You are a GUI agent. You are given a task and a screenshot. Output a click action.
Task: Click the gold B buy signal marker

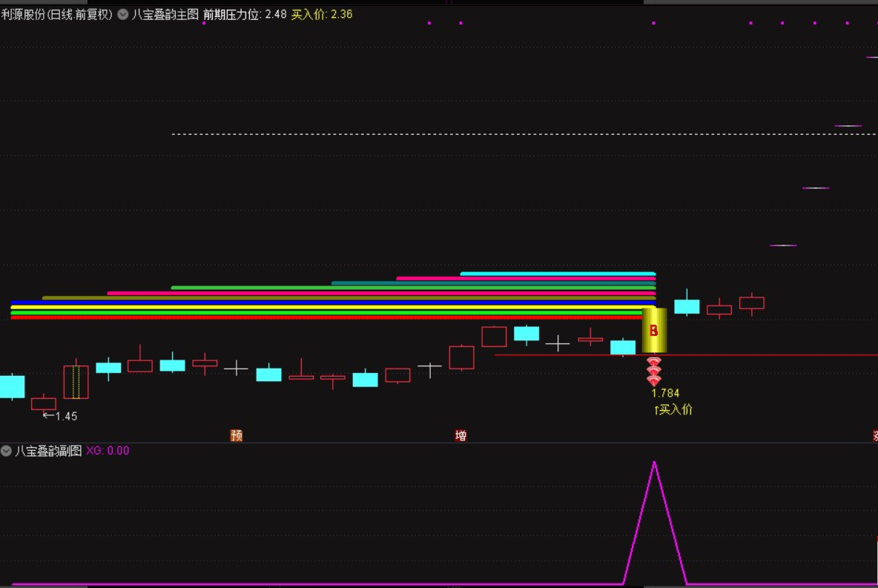(x=654, y=331)
